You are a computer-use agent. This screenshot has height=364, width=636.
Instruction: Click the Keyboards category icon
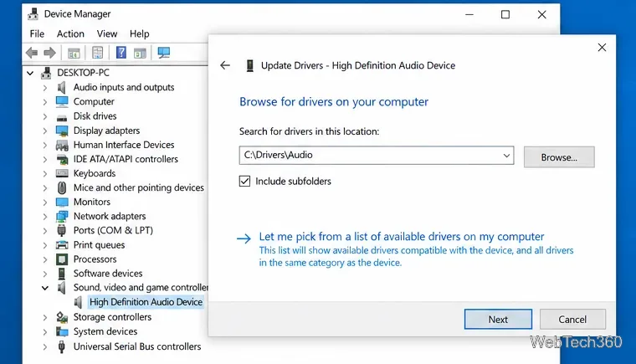click(62, 174)
